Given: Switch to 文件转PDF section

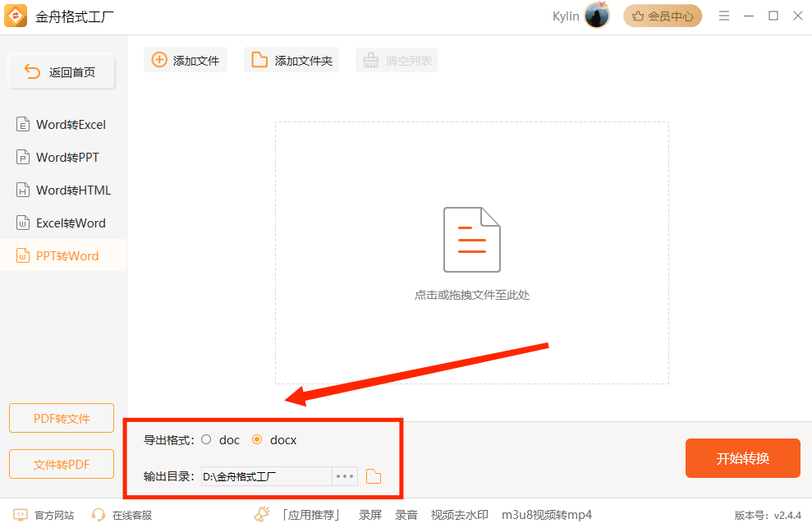Looking at the screenshot, I should point(62,464).
